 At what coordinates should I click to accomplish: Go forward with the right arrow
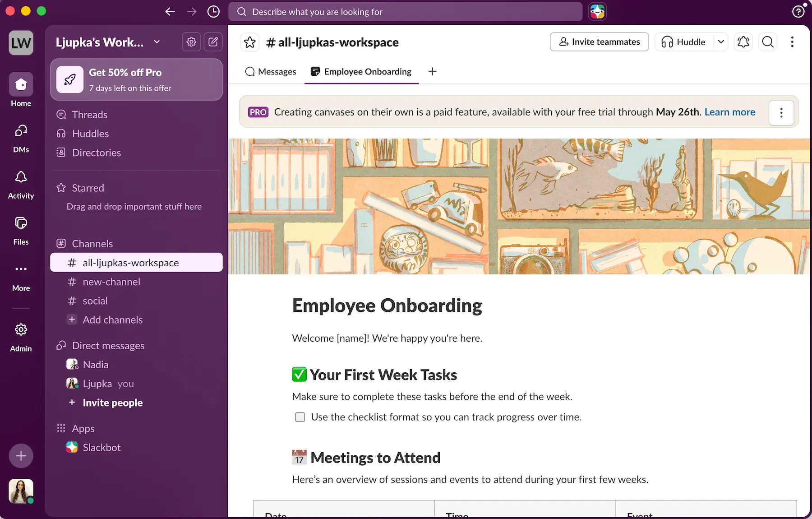tap(192, 12)
